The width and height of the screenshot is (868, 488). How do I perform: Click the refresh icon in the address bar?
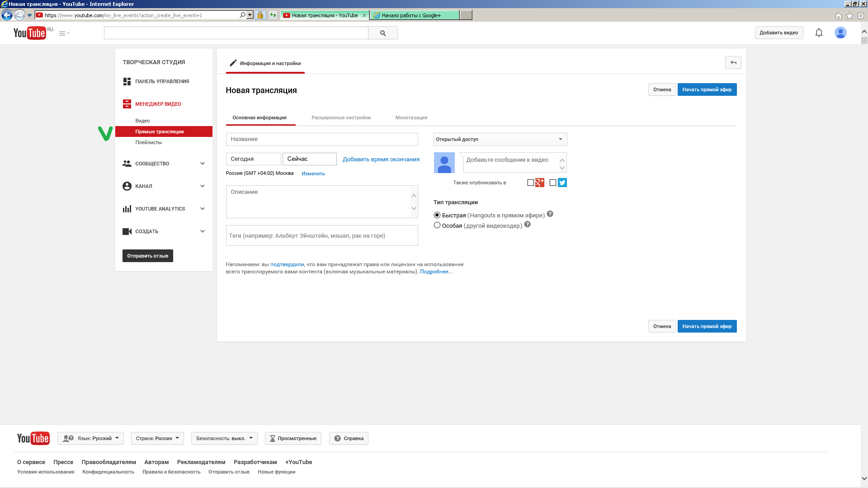pos(273,15)
